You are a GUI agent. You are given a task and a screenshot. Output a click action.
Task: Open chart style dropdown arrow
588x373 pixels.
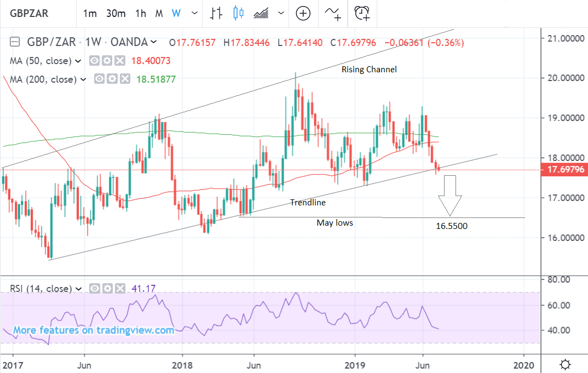click(x=281, y=13)
